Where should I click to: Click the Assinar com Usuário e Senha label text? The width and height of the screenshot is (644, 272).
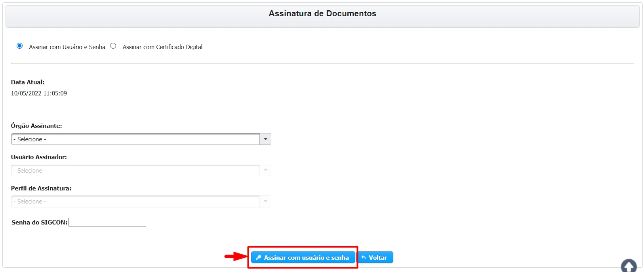[x=67, y=47]
